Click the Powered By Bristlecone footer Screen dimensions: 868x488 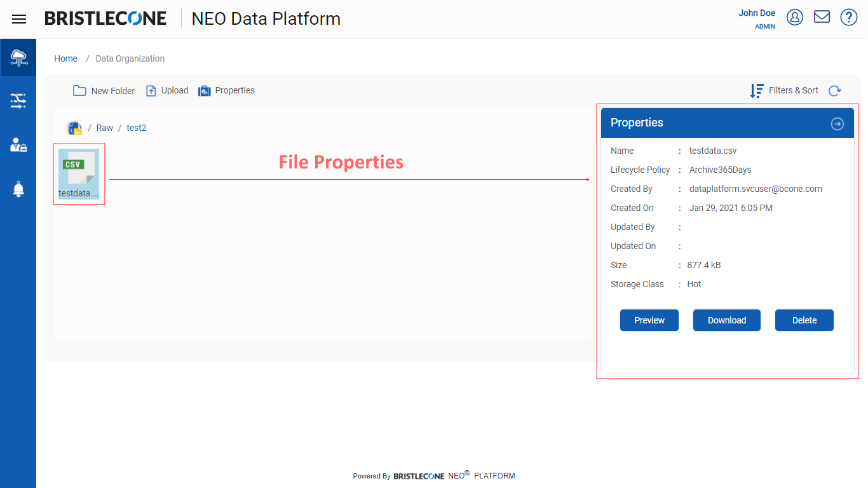pyautogui.click(x=434, y=475)
